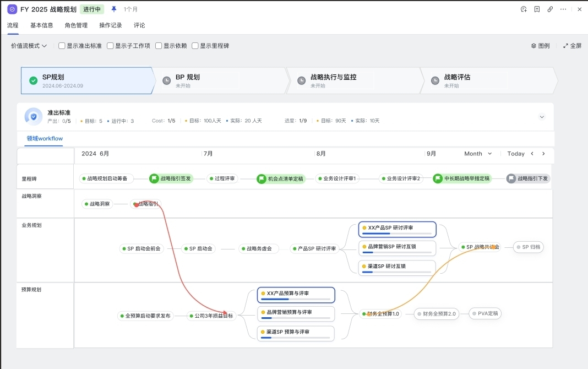Enable the 显示准出标准 checkbox
The image size is (588, 369).
62,46
